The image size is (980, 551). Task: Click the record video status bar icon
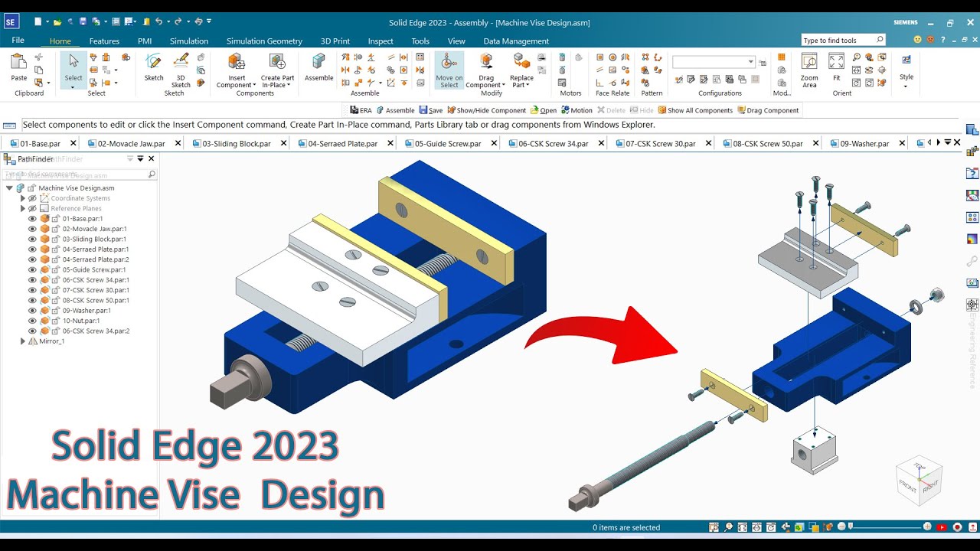[957, 527]
